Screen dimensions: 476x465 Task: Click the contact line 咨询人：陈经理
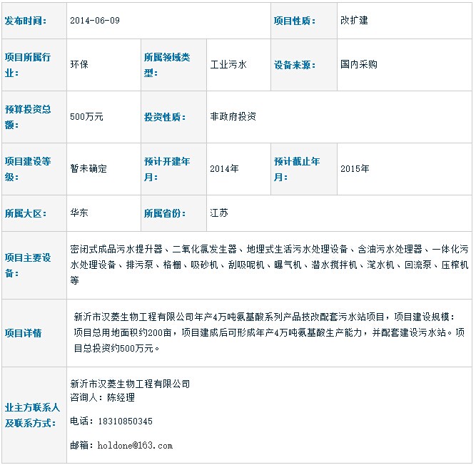click(102, 398)
